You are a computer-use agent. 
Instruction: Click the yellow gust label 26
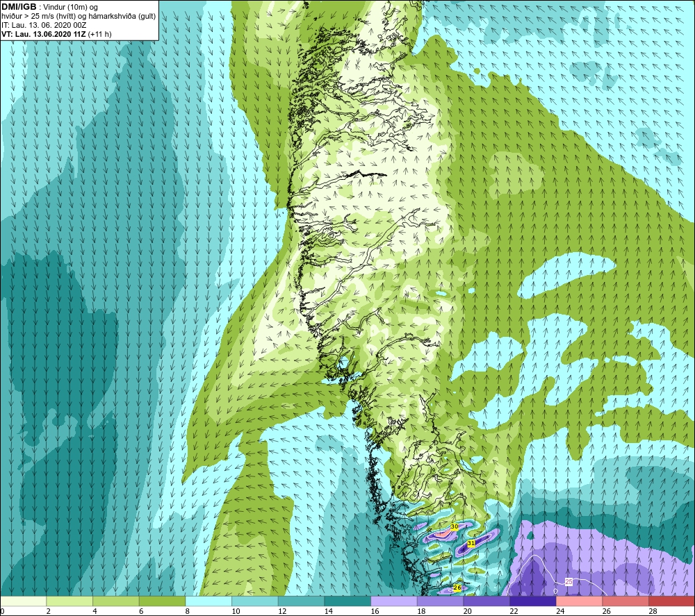[458, 588]
